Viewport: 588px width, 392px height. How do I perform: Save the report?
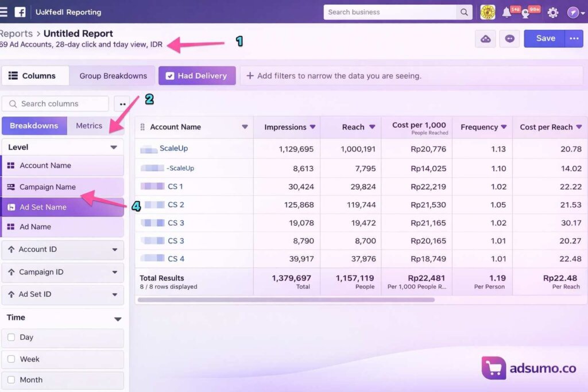tap(545, 38)
